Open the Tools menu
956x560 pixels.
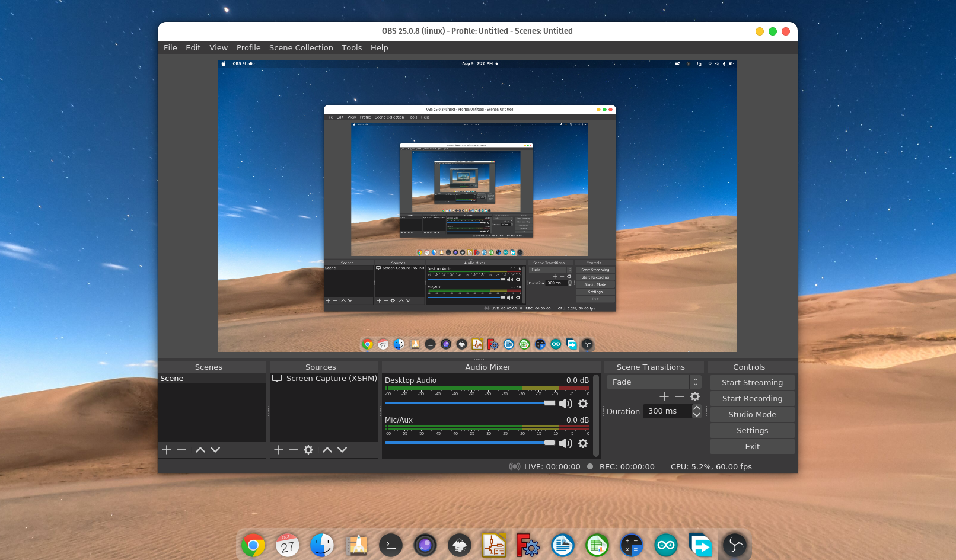[352, 48]
